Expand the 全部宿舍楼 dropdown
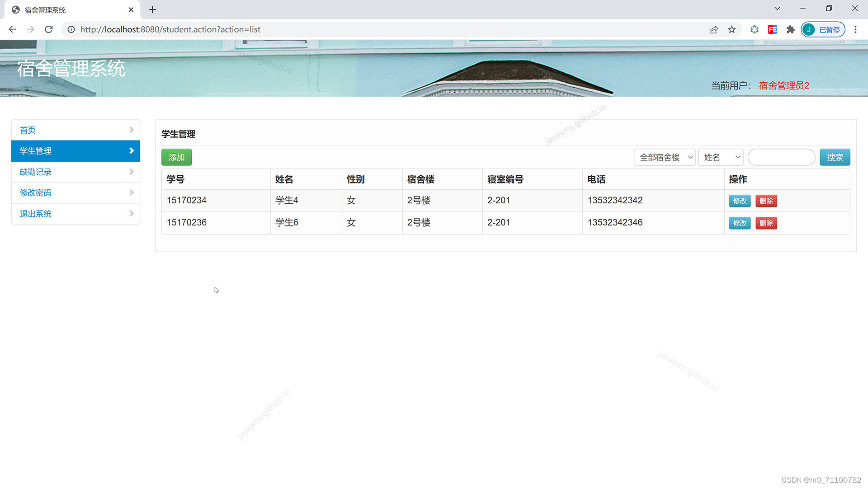 point(664,157)
